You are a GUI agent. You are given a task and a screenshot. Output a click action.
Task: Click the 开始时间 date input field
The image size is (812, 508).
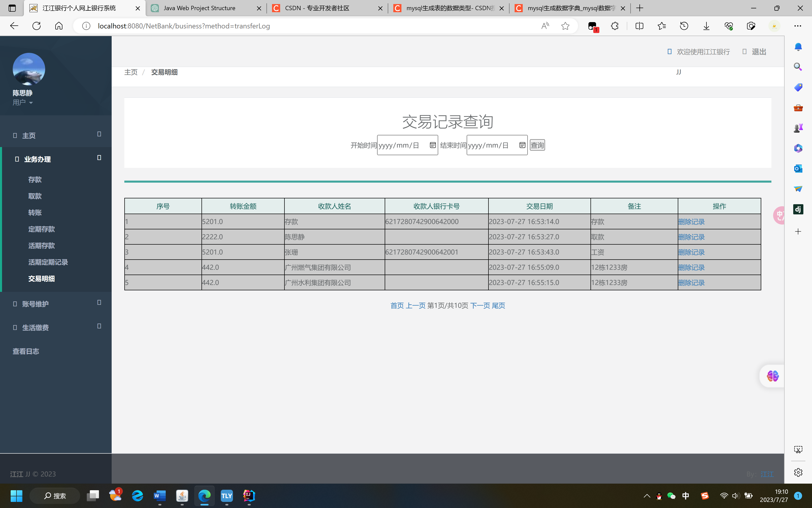click(x=407, y=145)
